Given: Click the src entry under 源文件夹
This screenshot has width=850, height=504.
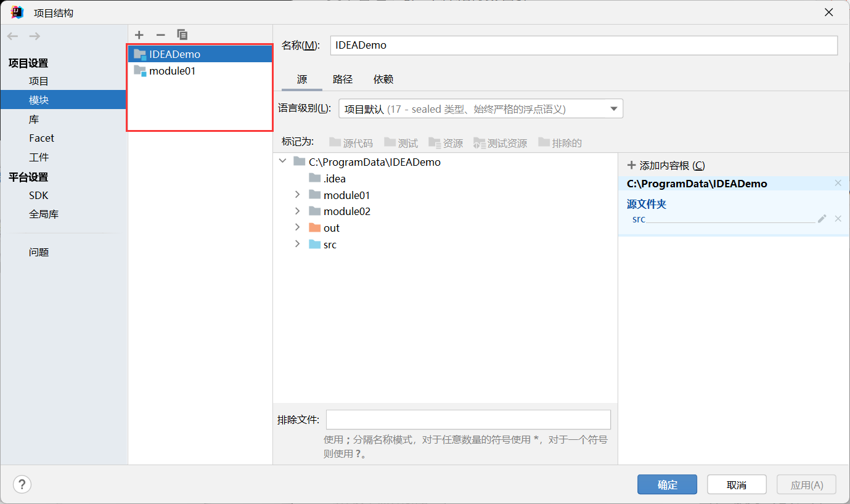Looking at the screenshot, I should (x=639, y=219).
